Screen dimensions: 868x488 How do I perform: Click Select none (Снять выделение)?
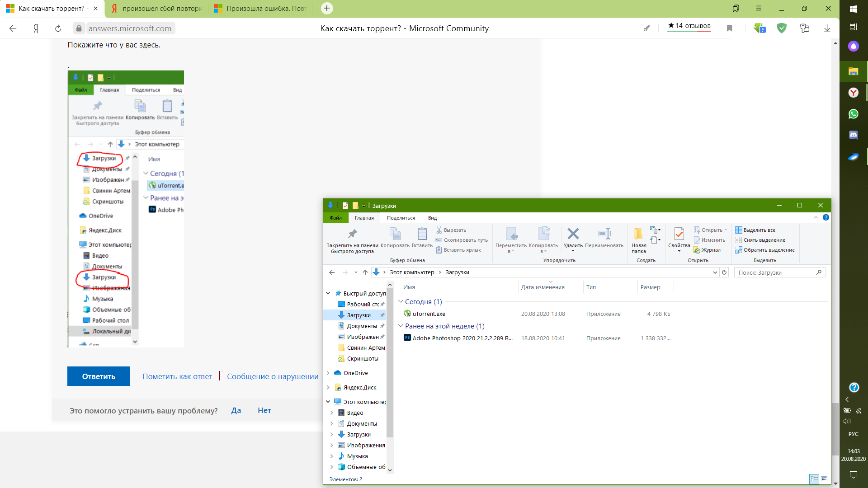(760, 240)
